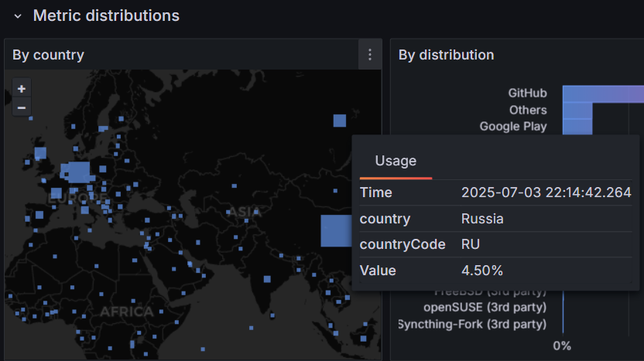The height and width of the screenshot is (361, 644).
Task: Click the Metric distributions row title
Action: (106, 15)
